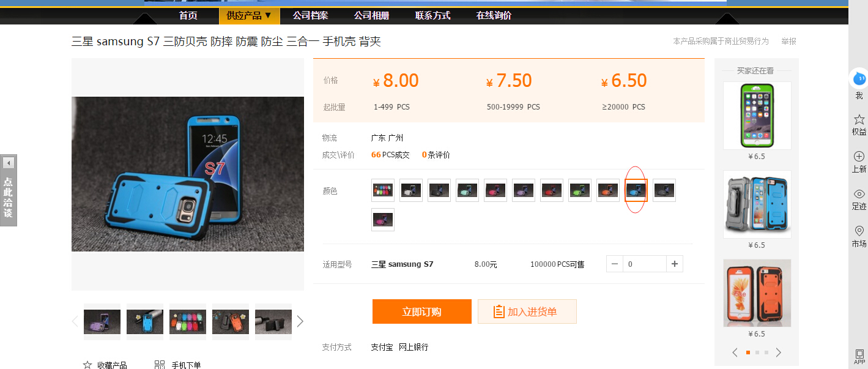Select the white case color swatch
Image resolution: width=868 pixels, height=369 pixels.
click(411, 190)
